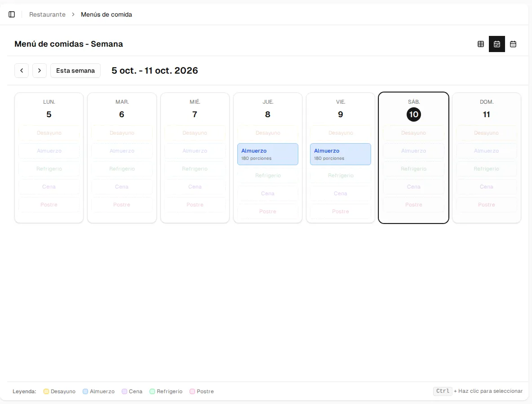Add Almuerzo on Saturday 10
Viewport: 532px width, 404px height.
coord(413,151)
